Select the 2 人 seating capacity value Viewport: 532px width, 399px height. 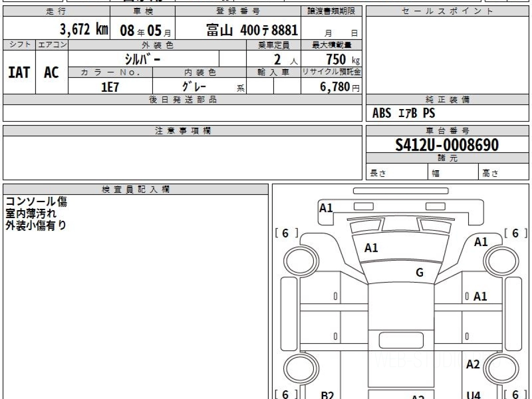[x=285, y=59]
